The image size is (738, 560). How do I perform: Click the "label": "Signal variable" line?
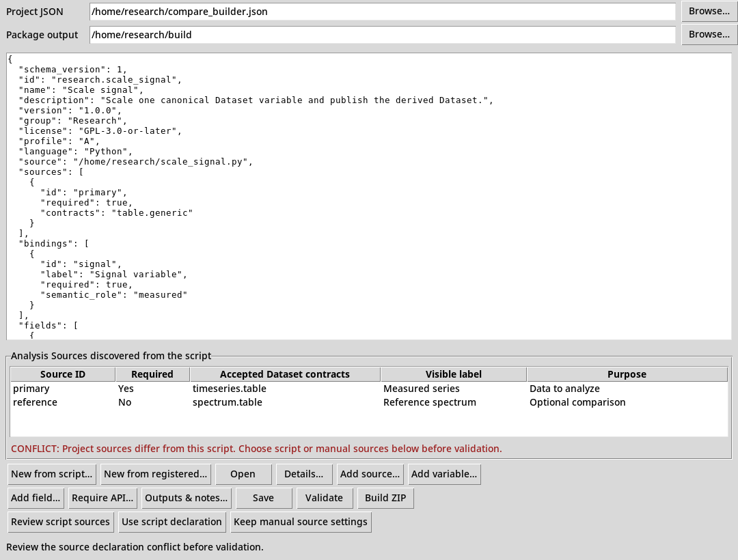click(113, 274)
